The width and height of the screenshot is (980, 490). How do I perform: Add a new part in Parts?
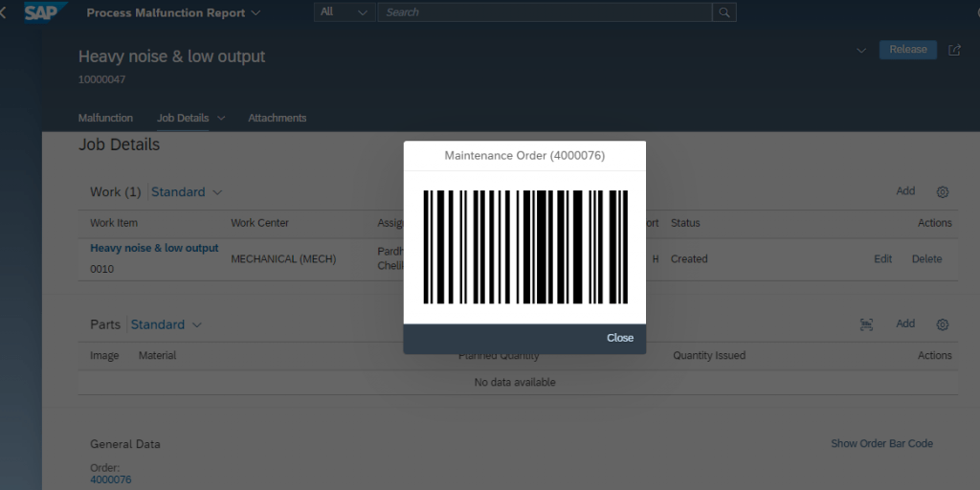905,323
